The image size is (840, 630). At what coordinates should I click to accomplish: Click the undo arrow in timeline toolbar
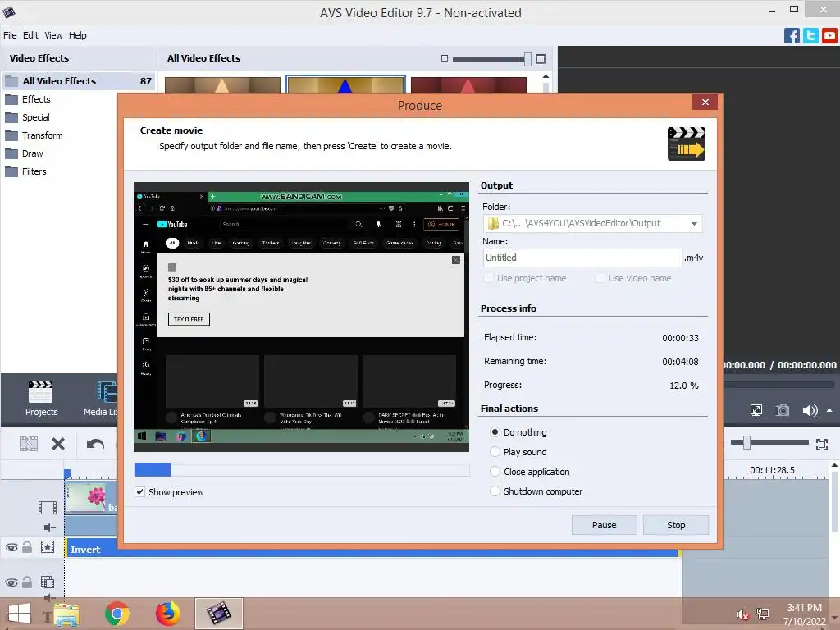click(95, 444)
